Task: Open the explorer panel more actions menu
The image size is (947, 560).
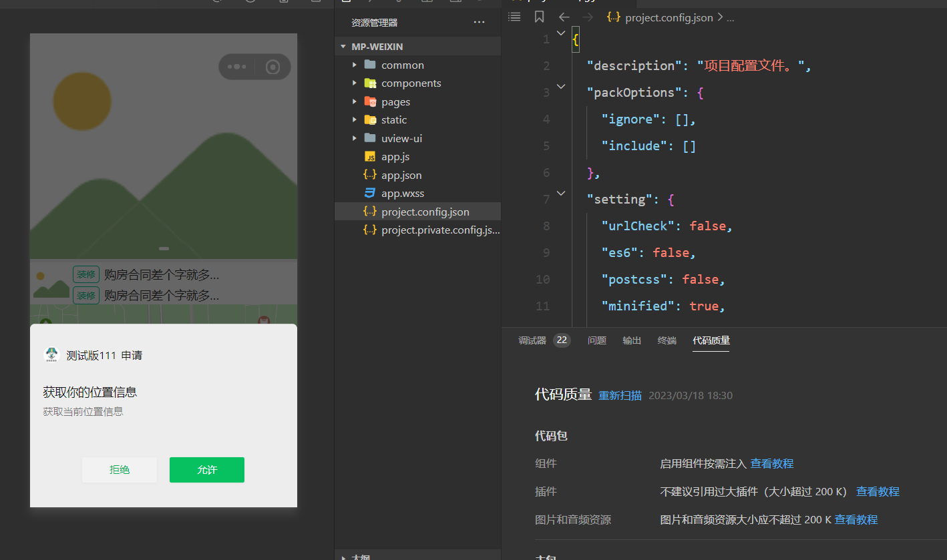Action: [x=479, y=23]
